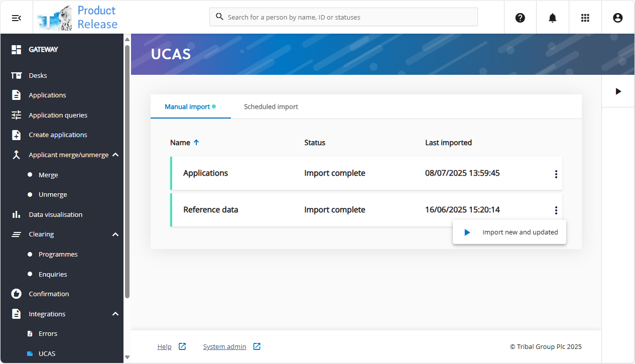Open the Help link in footer
The height and width of the screenshot is (364, 635).
[x=165, y=346]
